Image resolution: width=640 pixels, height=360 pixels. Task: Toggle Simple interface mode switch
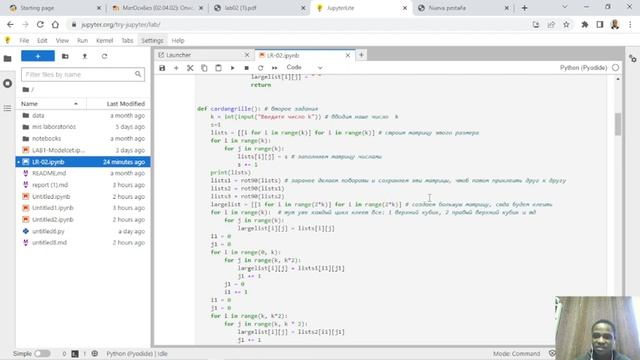[x=42, y=353]
